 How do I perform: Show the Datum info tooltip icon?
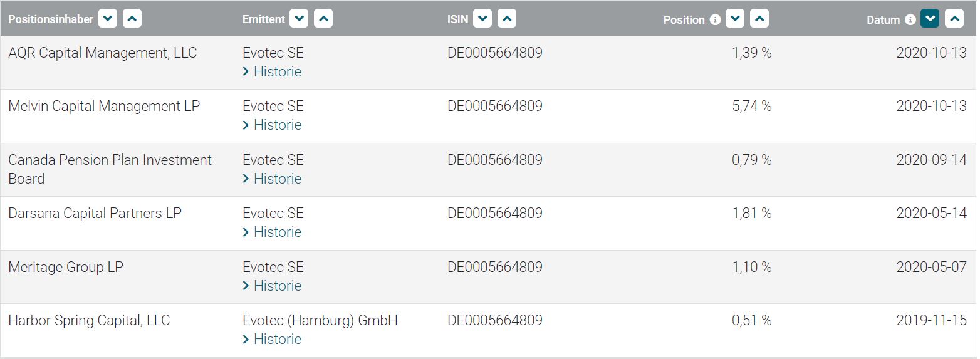910,19
